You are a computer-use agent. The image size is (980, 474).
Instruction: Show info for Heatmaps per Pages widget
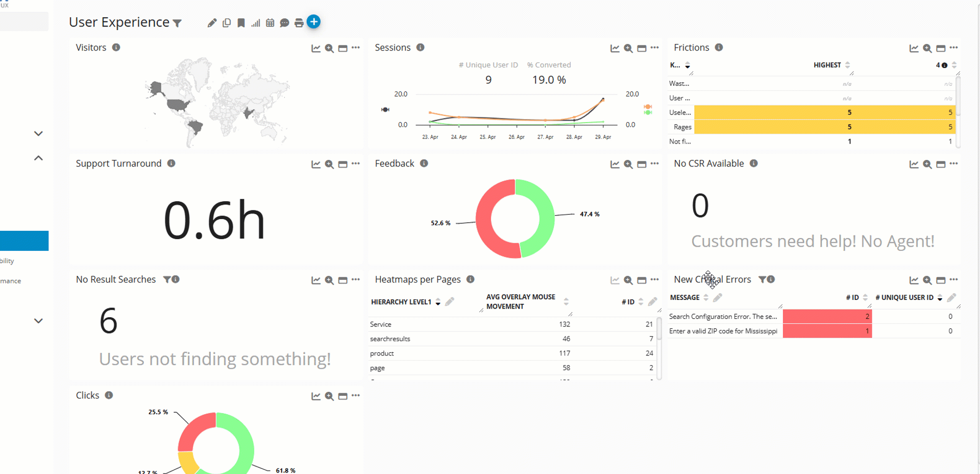pyautogui.click(x=471, y=279)
